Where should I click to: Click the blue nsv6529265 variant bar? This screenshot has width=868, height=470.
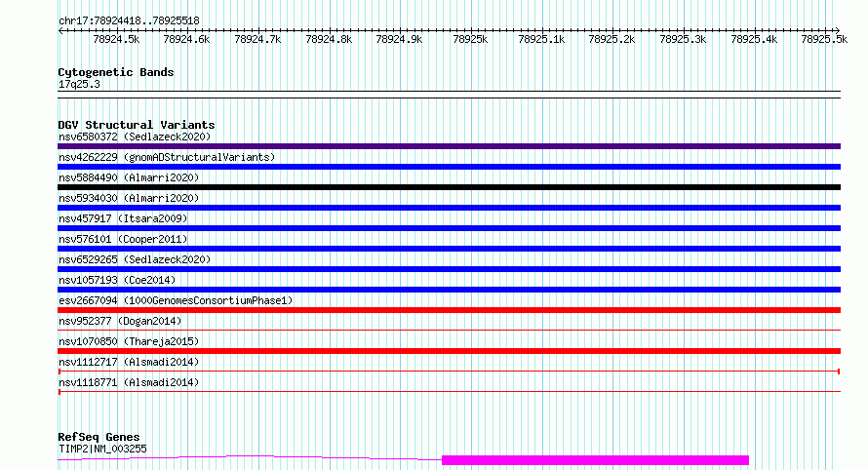[449, 269]
